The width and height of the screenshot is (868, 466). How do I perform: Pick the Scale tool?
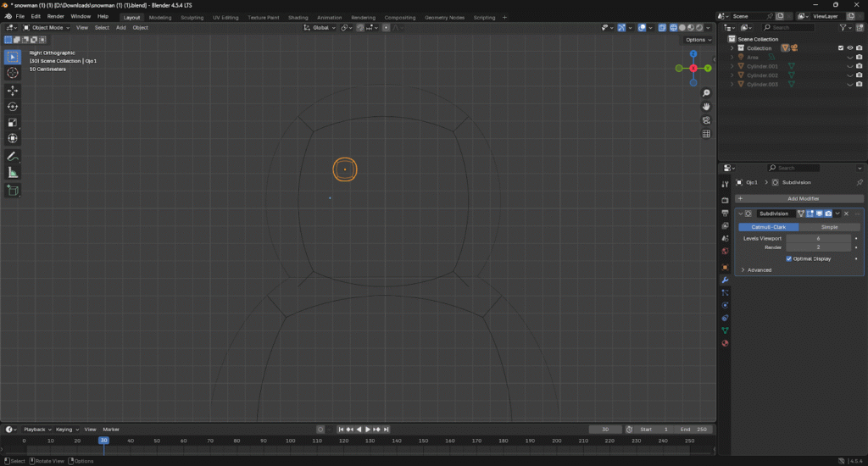pyautogui.click(x=13, y=123)
